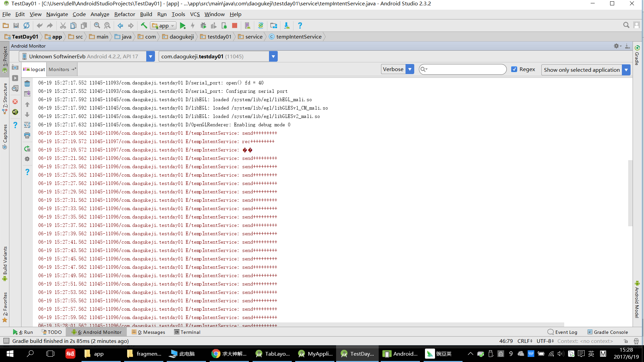Click the Layout Inspector icon
644x362 pixels.
click(x=15, y=88)
